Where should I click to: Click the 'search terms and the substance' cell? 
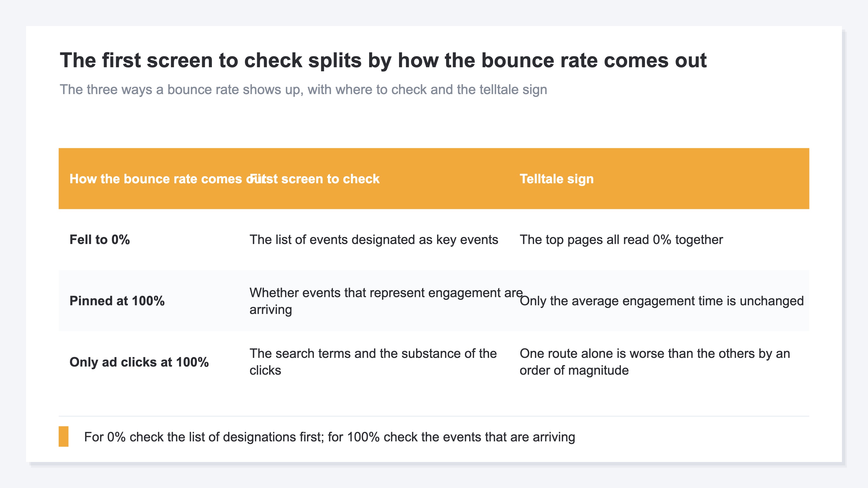pyautogui.click(x=373, y=362)
